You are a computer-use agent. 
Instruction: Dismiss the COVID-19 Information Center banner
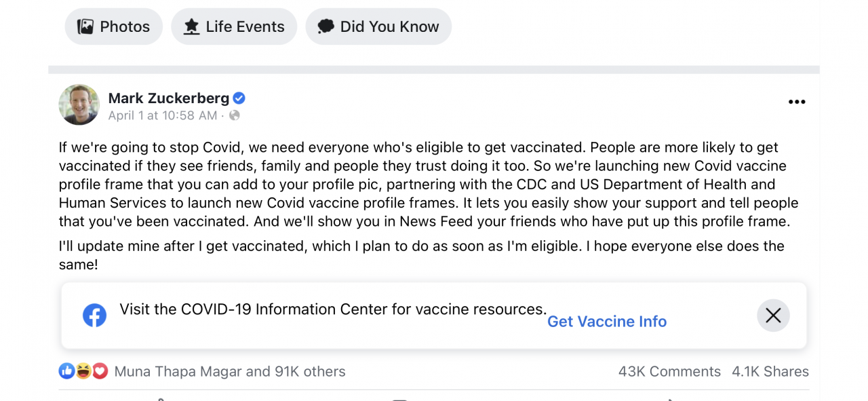[773, 316]
